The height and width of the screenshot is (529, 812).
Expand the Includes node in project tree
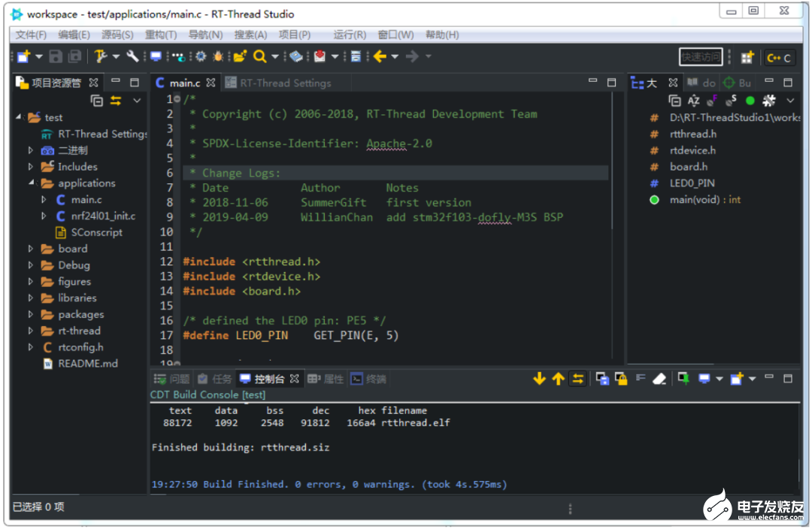click(31, 167)
